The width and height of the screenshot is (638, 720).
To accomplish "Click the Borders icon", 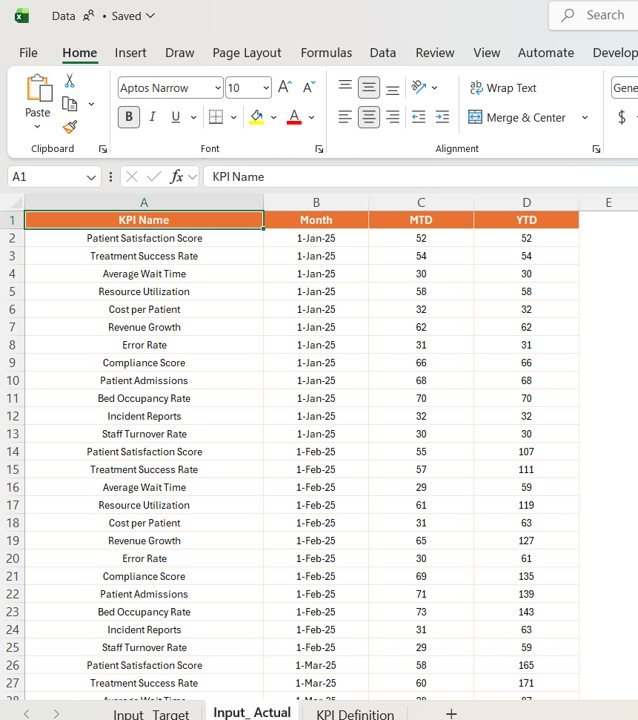I will pyautogui.click(x=215, y=117).
